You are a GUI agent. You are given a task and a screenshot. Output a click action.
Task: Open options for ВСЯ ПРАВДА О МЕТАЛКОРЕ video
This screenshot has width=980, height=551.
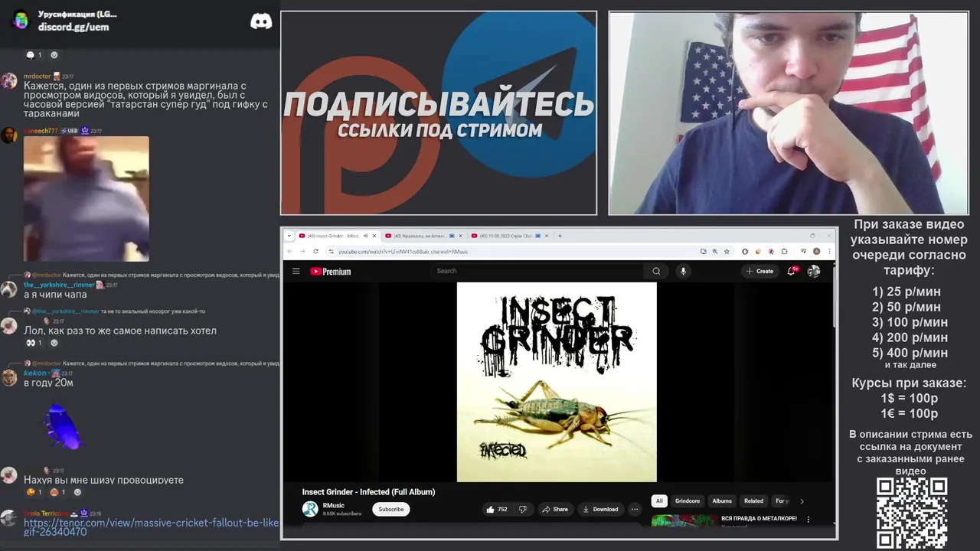point(808,520)
